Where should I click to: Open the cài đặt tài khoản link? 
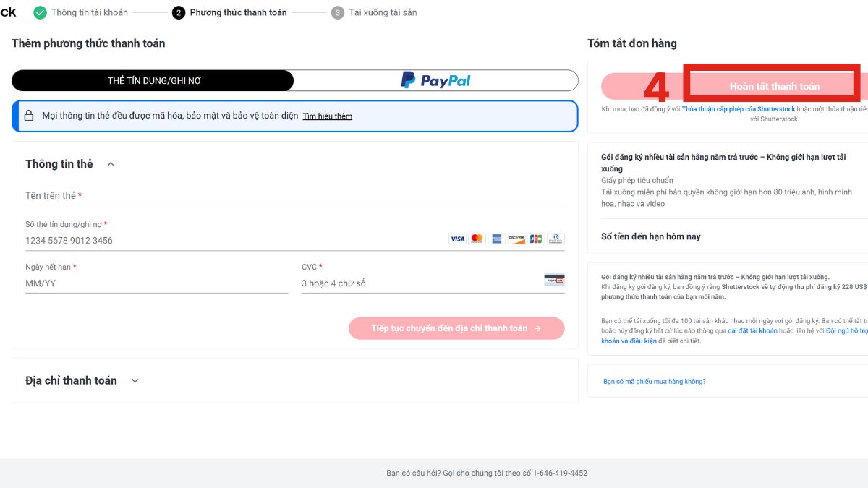point(752,330)
